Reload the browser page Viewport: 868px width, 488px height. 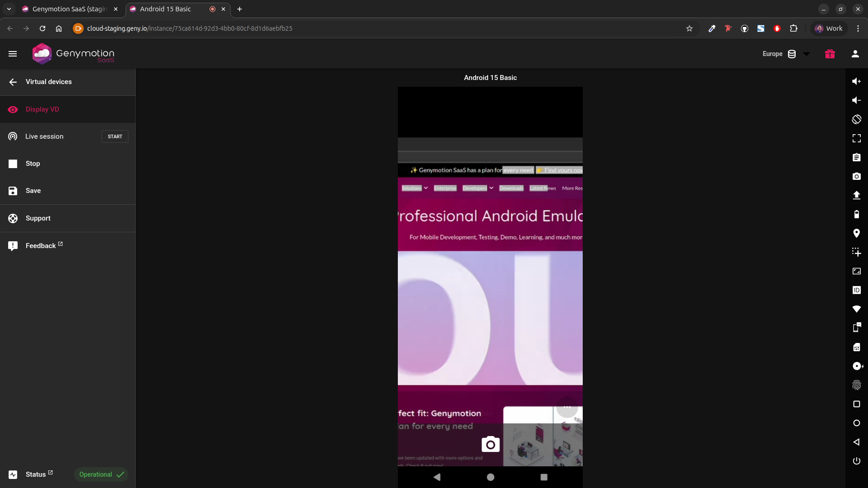(42, 28)
